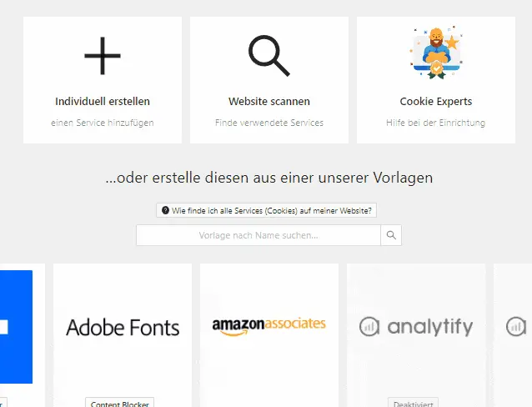Viewport: 532px width, 407px height.
Task: Click 'Website scannen' title text
Action: pos(269,102)
